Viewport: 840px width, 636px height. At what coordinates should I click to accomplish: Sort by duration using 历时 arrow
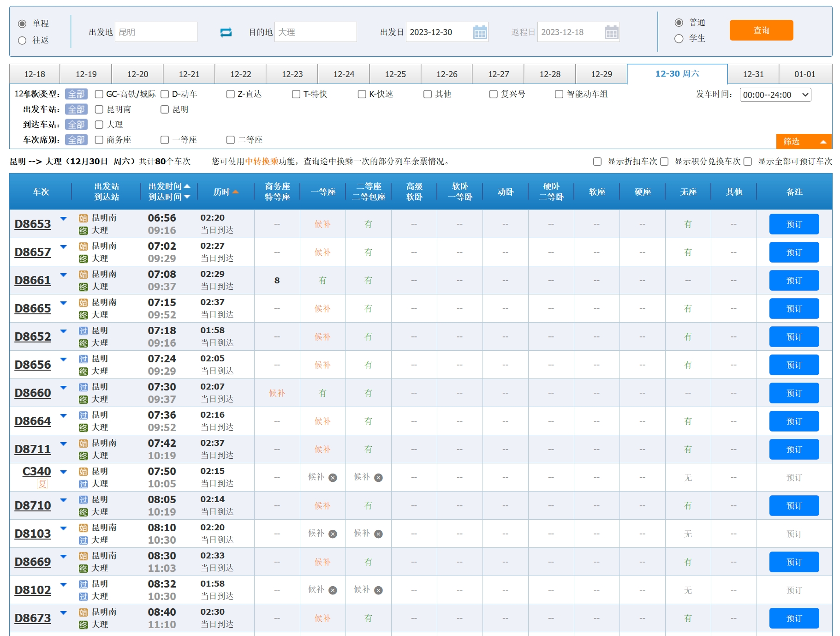[235, 192]
